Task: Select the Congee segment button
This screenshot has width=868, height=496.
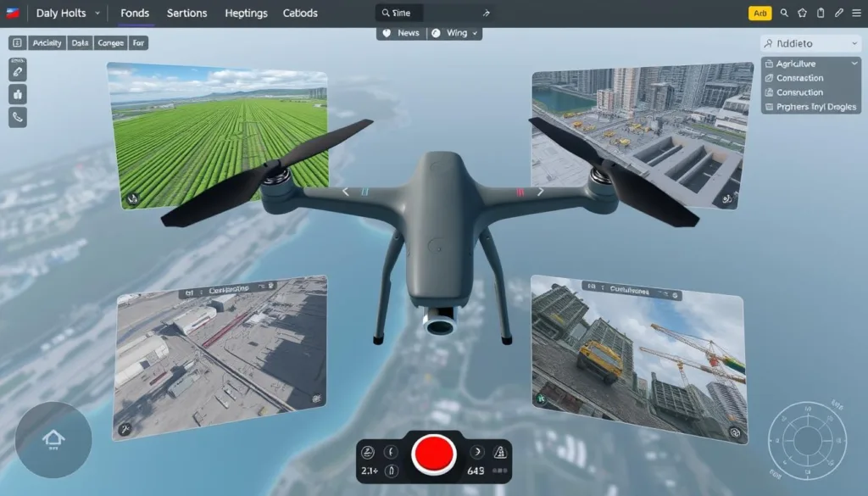Action: [x=110, y=42]
